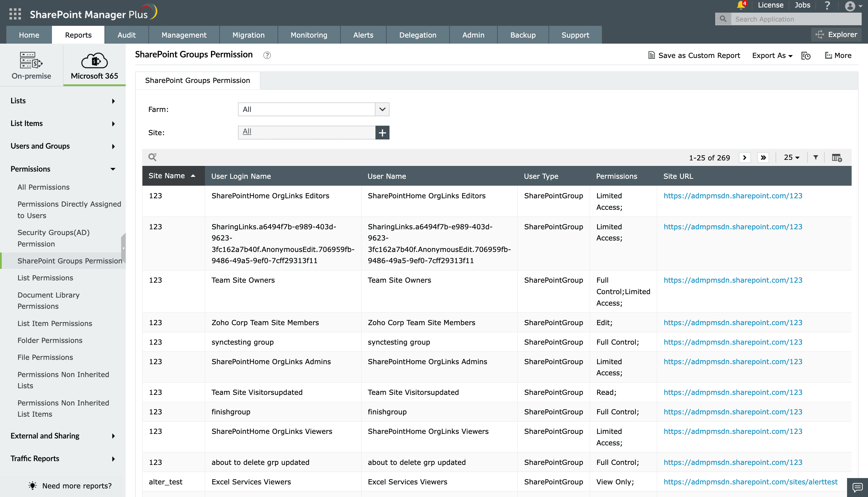Open the user account avatar menu
Image resolution: width=868 pixels, height=497 pixels.
pos(854,6)
